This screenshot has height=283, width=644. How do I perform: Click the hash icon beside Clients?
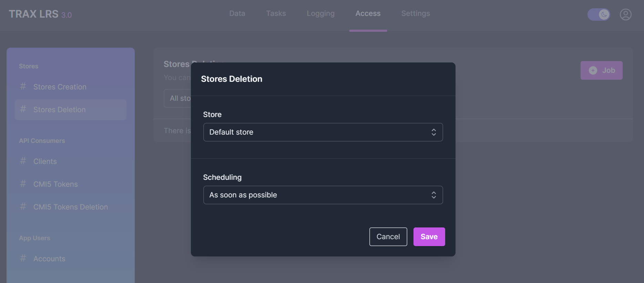click(x=23, y=161)
